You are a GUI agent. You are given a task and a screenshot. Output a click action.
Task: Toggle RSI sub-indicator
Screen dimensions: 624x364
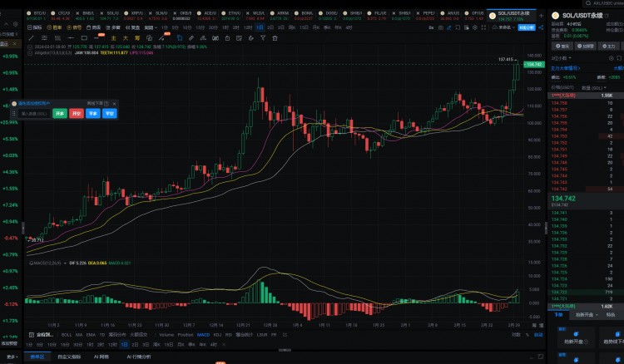(229, 335)
